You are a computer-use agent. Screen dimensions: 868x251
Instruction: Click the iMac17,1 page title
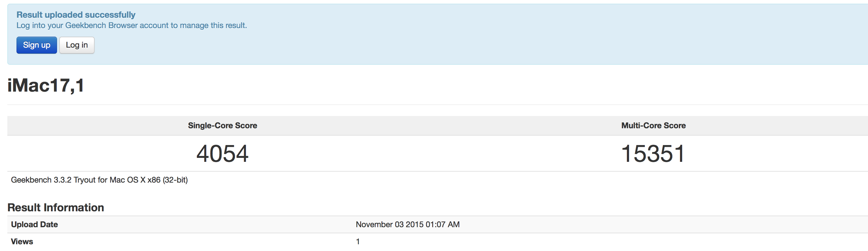pos(46,85)
